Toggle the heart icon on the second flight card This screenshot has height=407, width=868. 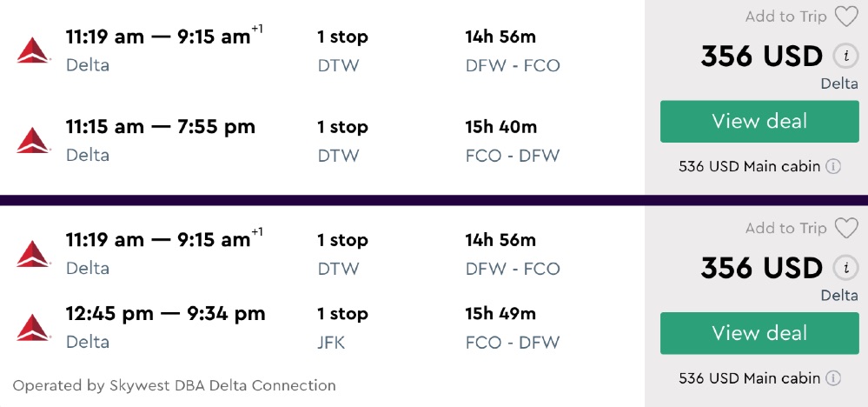845,229
